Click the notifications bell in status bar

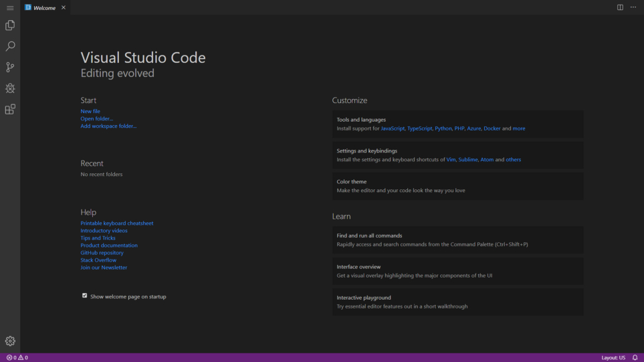635,357
